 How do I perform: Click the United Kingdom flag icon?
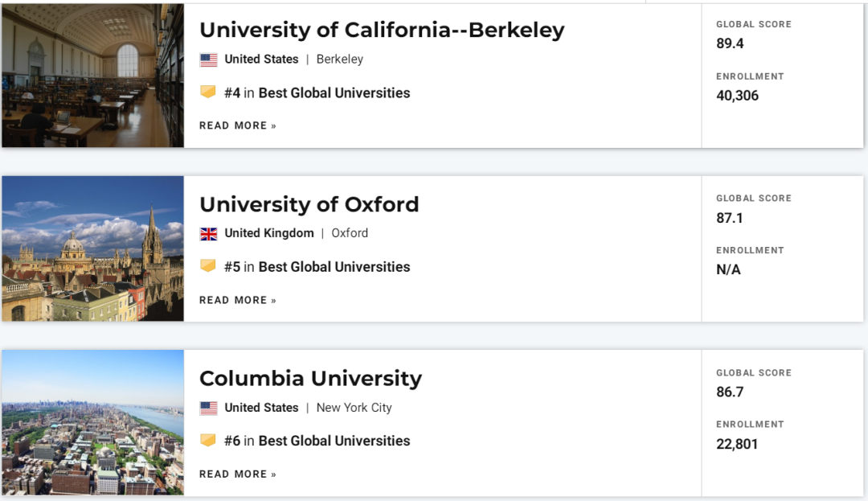pyautogui.click(x=209, y=234)
